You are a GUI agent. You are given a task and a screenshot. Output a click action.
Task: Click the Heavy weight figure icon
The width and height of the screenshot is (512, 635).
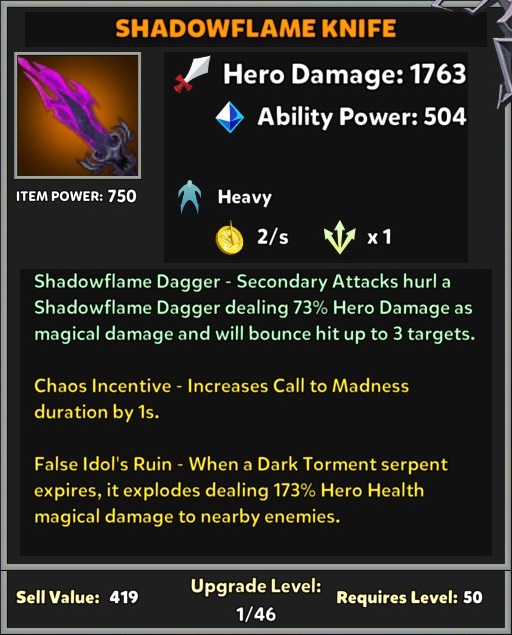(189, 197)
